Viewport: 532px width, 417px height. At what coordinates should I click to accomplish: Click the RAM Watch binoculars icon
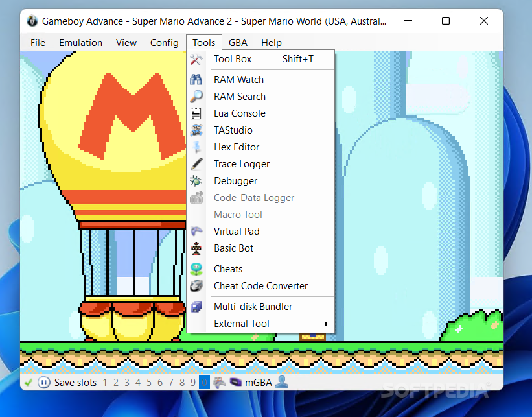click(x=196, y=80)
